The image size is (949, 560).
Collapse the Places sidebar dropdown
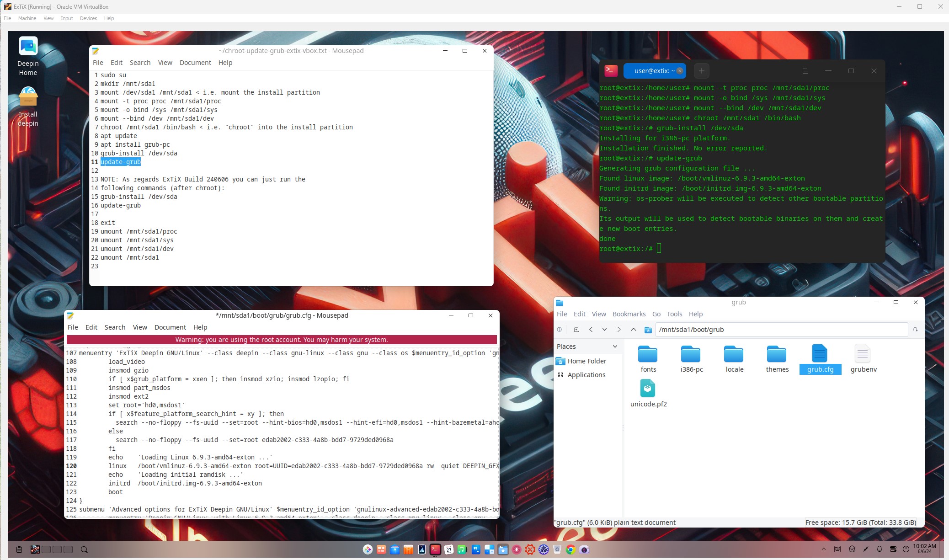point(615,347)
